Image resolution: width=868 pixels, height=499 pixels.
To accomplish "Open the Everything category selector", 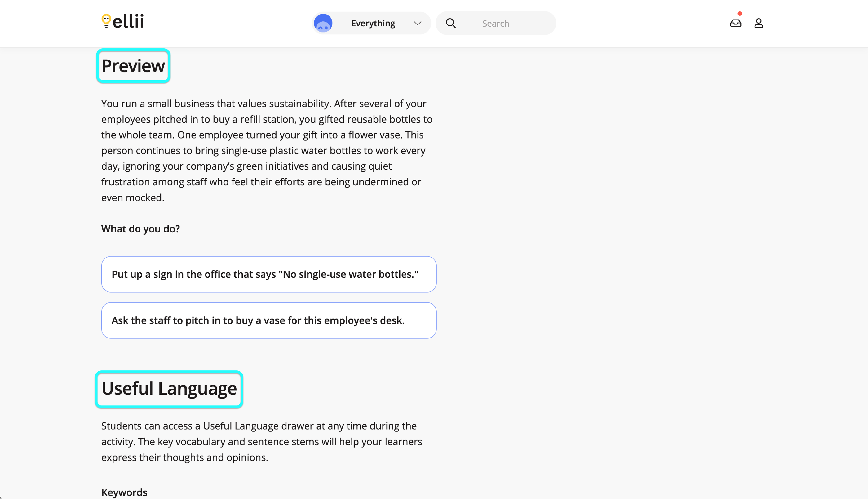I will point(373,23).
